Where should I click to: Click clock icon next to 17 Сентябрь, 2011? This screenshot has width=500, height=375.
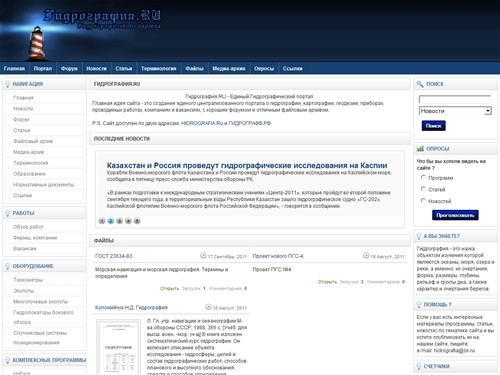pyautogui.click(x=203, y=256)
